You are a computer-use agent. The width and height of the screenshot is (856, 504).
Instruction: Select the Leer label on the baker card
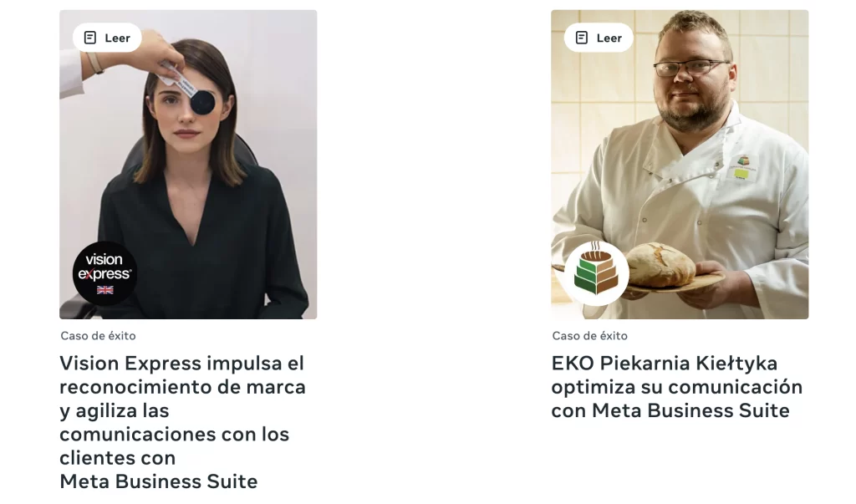pos(609,38)
